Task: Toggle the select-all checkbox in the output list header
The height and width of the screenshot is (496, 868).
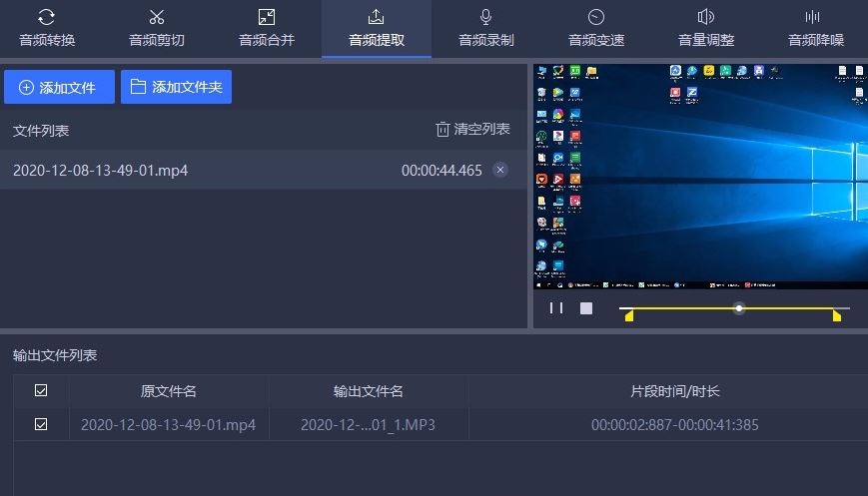Action: 41,390
